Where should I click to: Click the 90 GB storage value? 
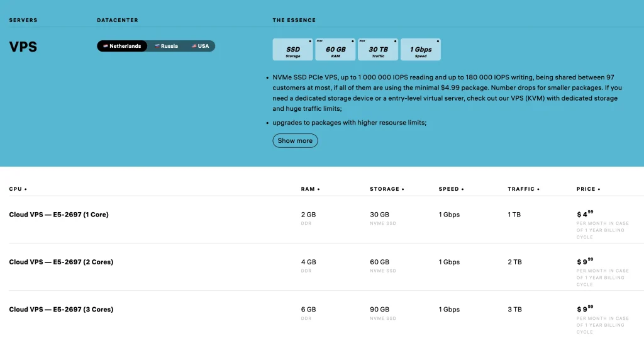(x=379, y=309)
